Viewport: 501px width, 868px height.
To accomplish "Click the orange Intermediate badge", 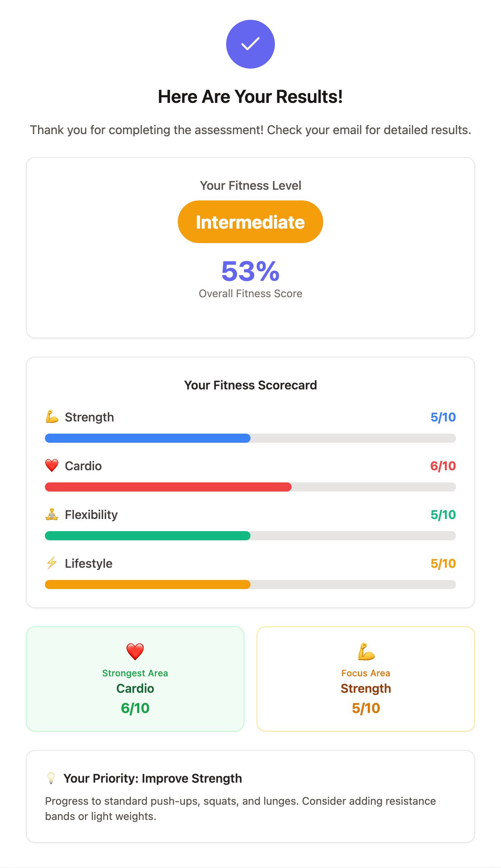I will pos(250,222).
